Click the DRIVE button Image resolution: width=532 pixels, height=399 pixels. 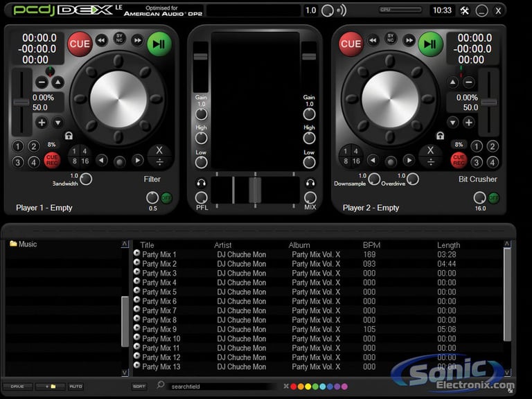[x=17, y=387]
